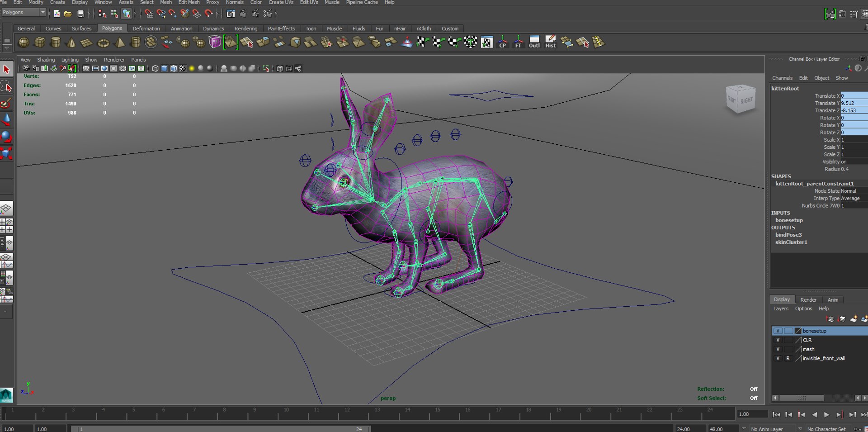Select the Move tool in toolbox
Screen dimensions: 868x432
tap(6, 119)
